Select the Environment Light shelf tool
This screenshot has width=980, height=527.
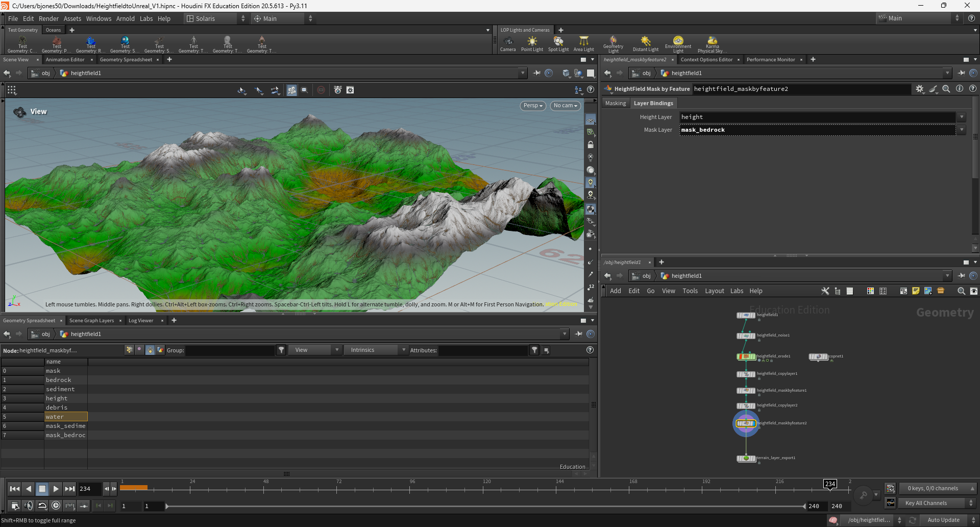[677, 43]
